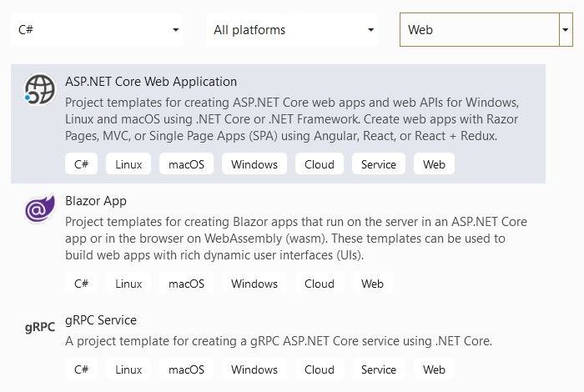The image size is (584, 392).
Task: Click the Cloud tag under gRPC Service
Action: point(320,369)
